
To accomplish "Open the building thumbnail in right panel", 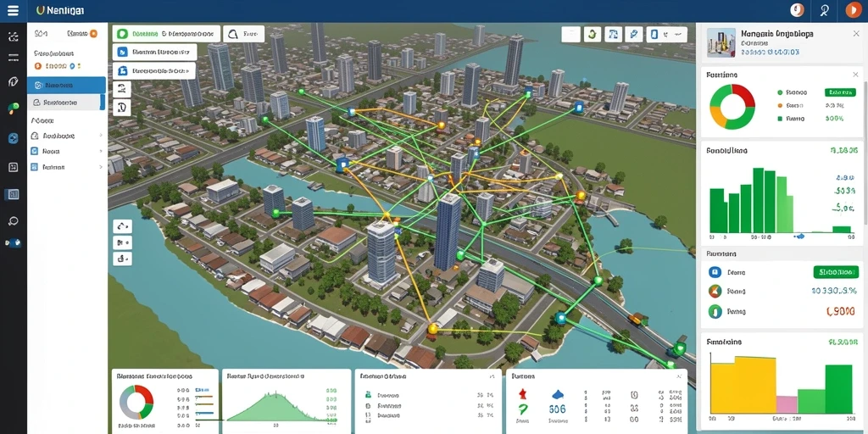I will click(721, 43).
